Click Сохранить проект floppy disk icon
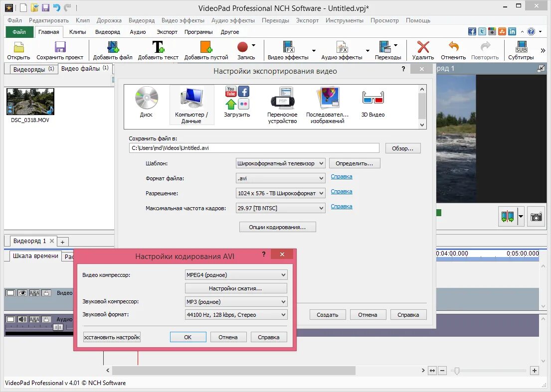551x392 pixels. pos(60,47)
